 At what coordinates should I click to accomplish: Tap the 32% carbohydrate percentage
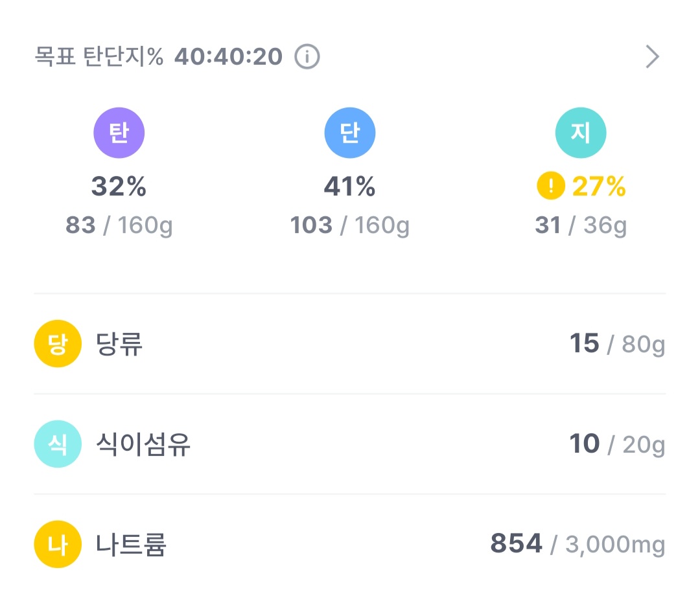pos(119,187)
